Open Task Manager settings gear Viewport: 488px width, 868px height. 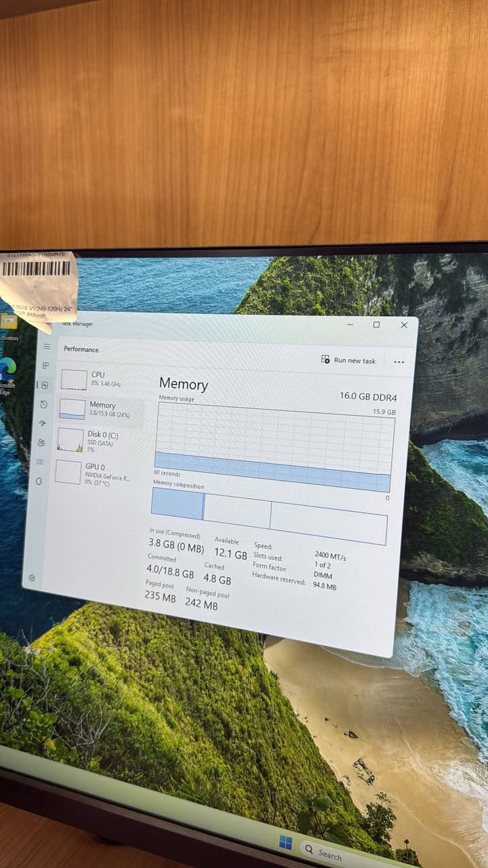32,578
